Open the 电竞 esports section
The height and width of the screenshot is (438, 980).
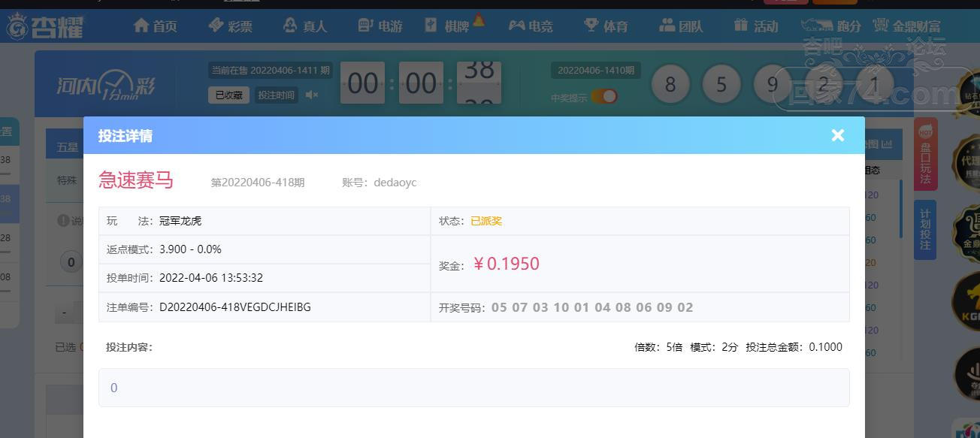531,26
